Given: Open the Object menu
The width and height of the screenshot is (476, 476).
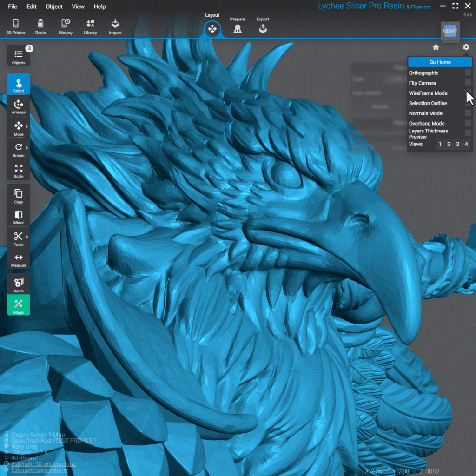Looking at the screenshot, I should (54, 7).
